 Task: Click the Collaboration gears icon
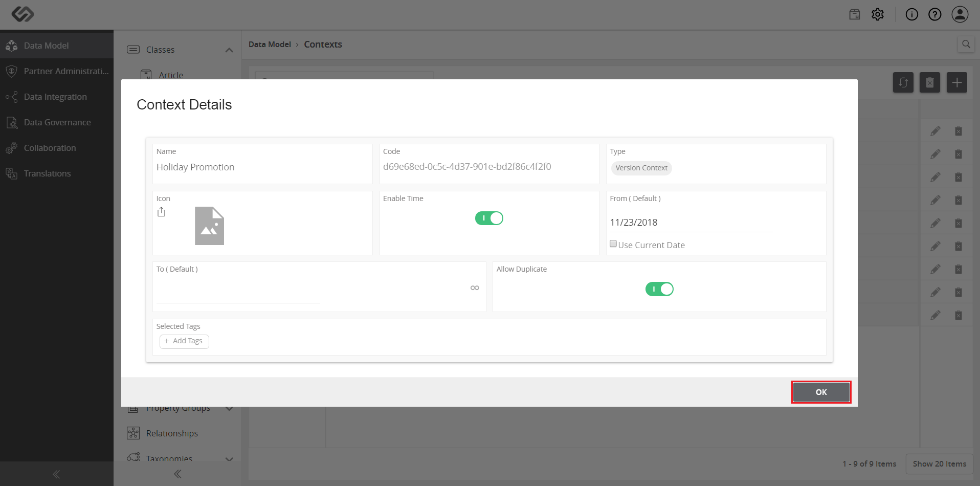pos(12,148)
